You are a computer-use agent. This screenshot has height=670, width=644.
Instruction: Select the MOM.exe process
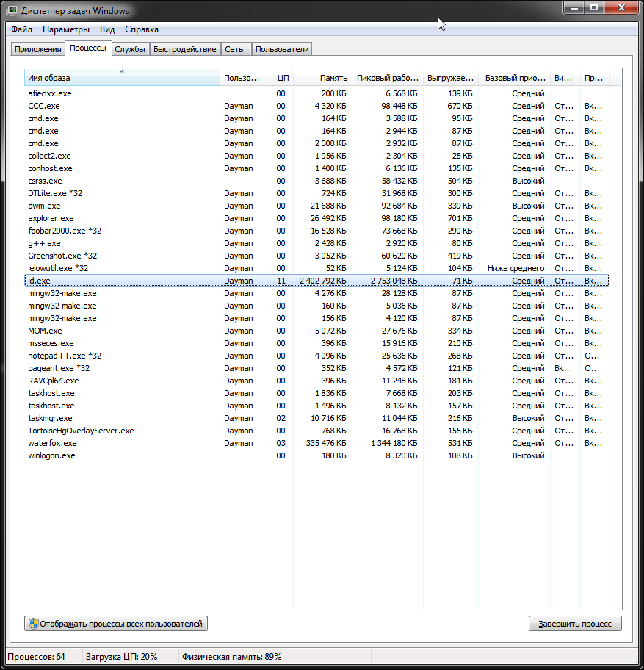point(316,331)
